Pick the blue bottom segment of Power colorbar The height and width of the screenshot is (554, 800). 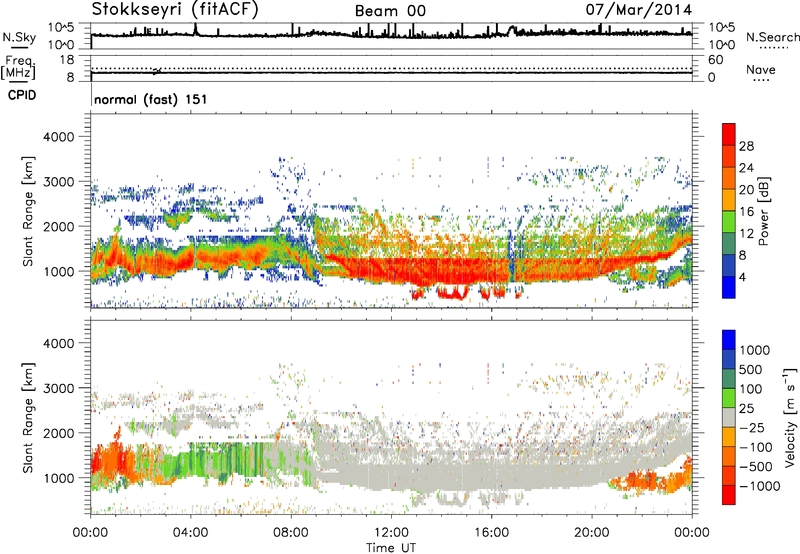pos(729,288)
